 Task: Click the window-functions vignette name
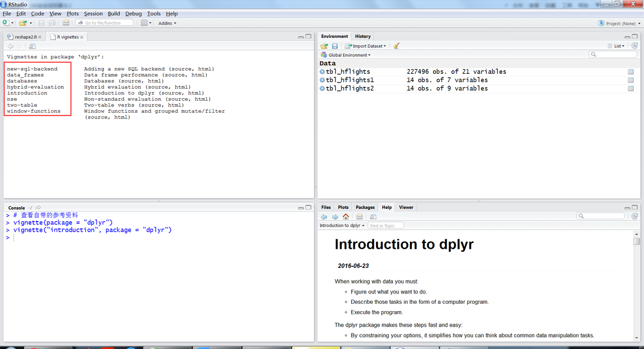34,111
